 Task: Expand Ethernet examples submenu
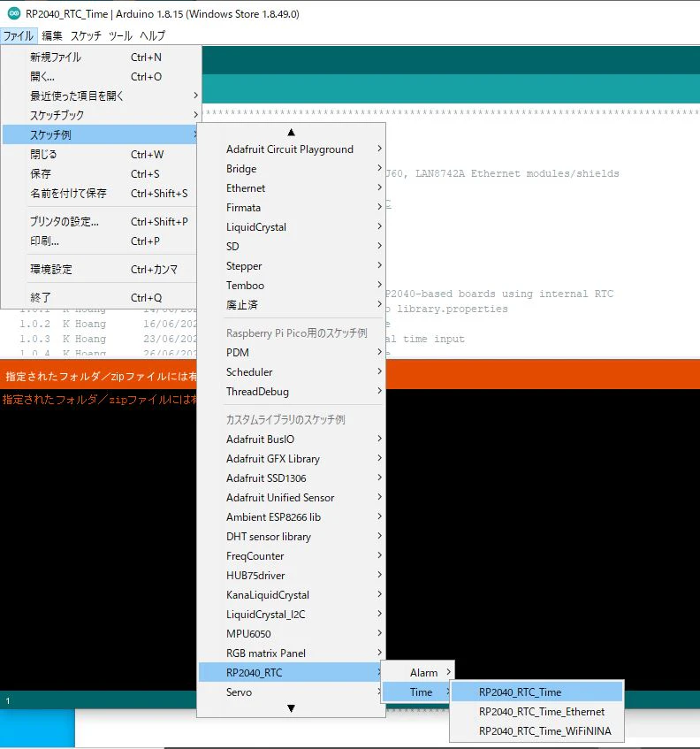pyautogui.click(x=292, y=188)
